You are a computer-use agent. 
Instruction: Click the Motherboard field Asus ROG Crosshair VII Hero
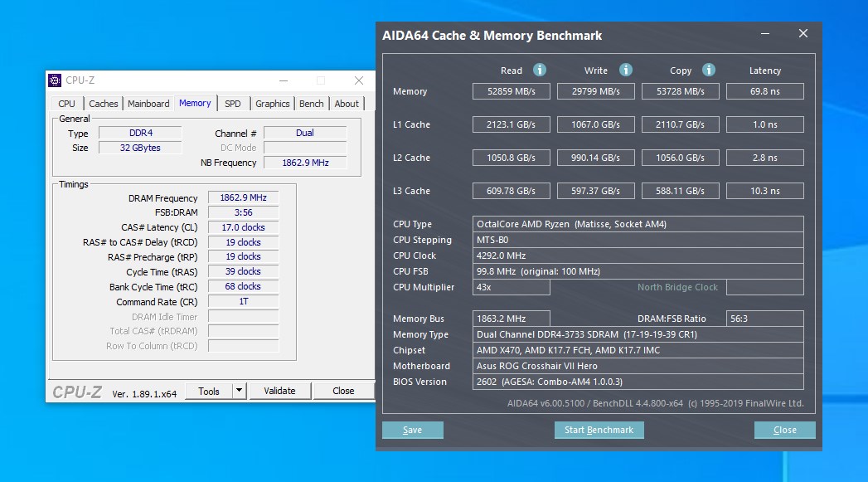638,366
